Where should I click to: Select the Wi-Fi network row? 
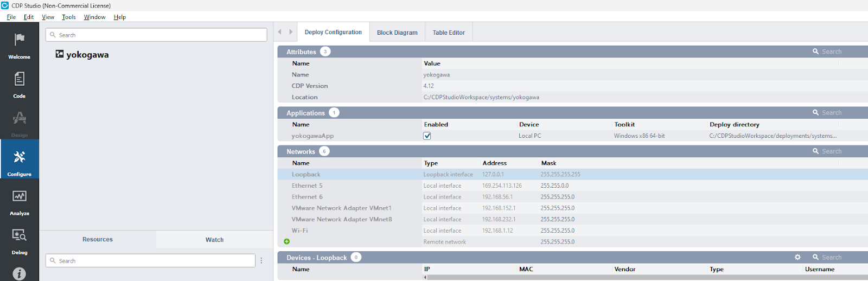pyautogui.click(x=572, y=231)
